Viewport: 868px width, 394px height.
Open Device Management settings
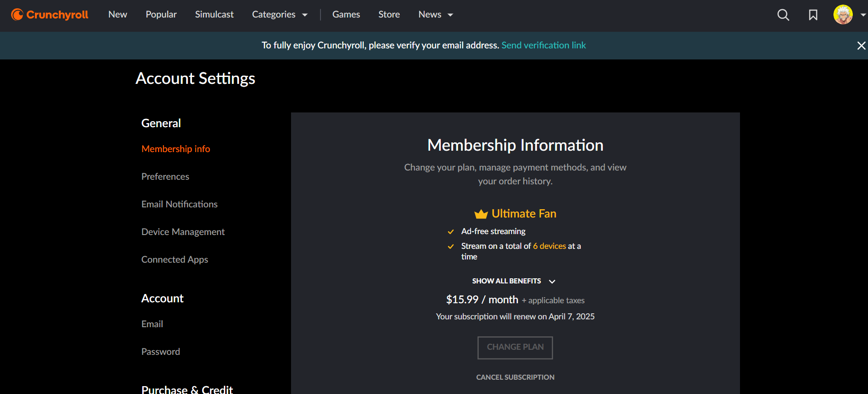[x=183, y=232]
